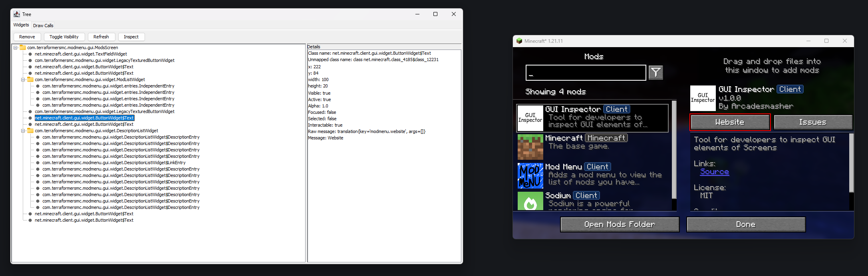The image size is (868, 276).
Task: Click the 'Visible: true' details line
Action: (x=319, y=93)
